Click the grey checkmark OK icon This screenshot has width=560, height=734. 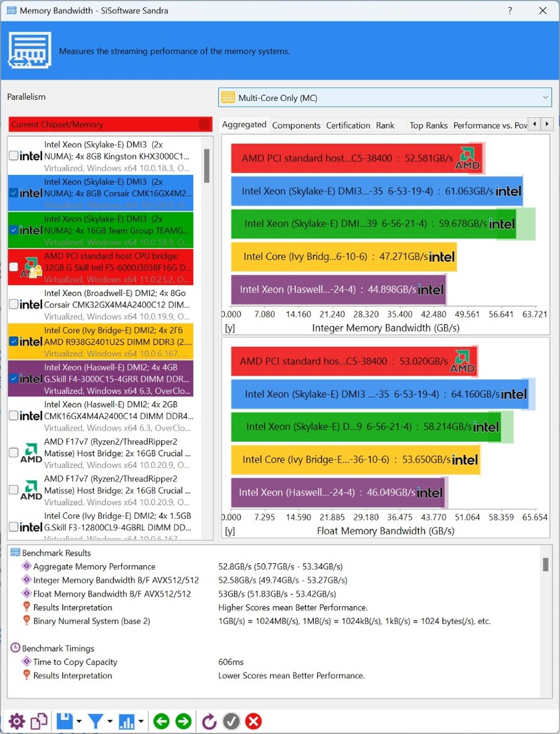click(x=231, y=721)
